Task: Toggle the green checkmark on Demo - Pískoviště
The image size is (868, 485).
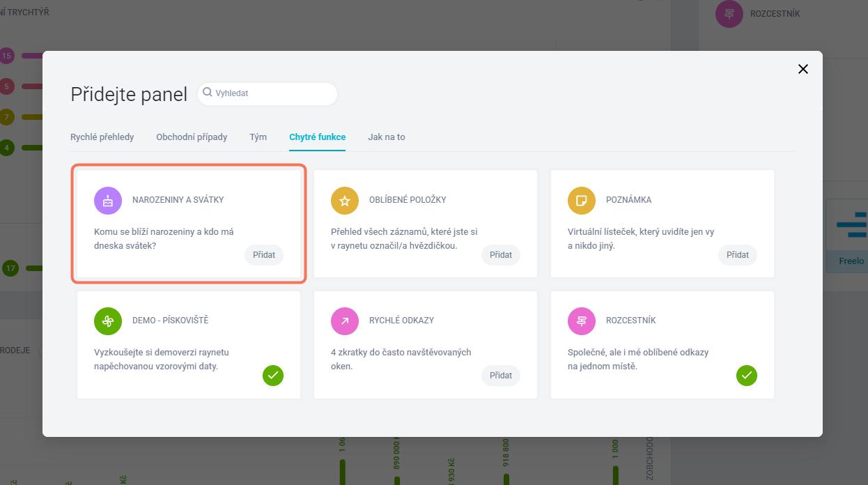Action: pyautogui.click(x=273, y=376)
